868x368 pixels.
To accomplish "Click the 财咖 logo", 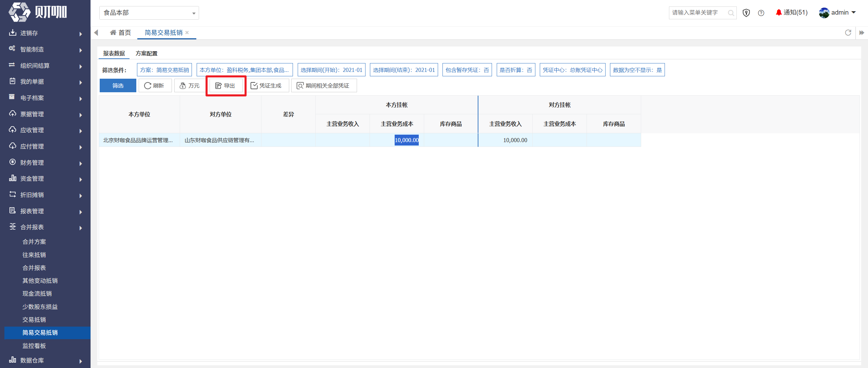I will [38, 12].
